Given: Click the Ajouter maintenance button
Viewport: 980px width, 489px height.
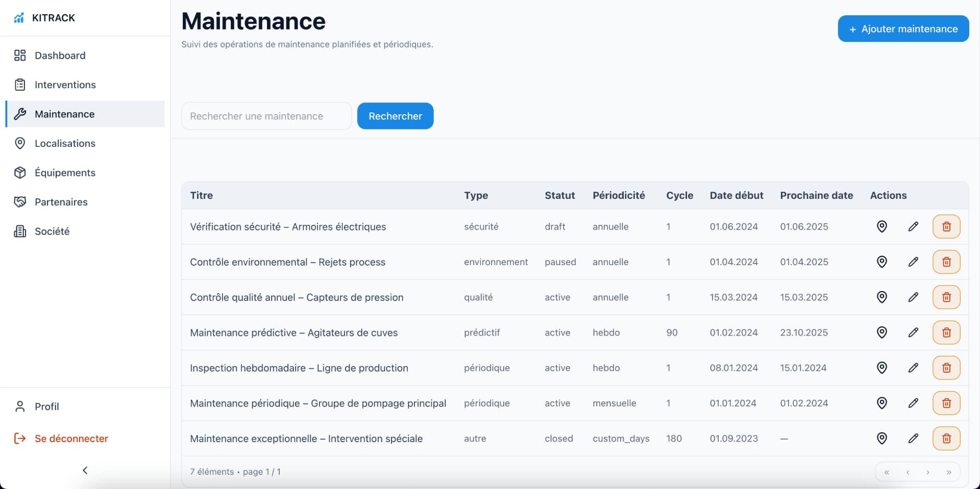Looking at the screenshot, I should [903, 29].
